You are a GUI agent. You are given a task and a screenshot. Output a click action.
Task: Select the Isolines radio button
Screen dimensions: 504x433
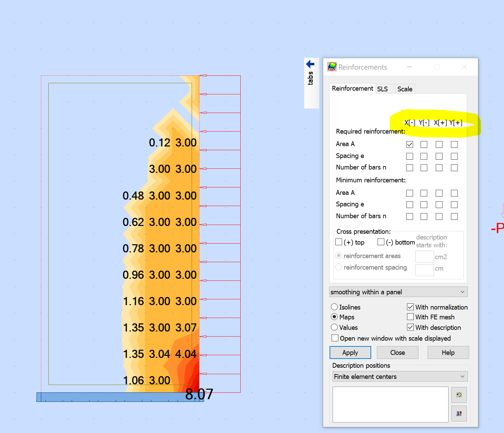[x=334, y=307]
